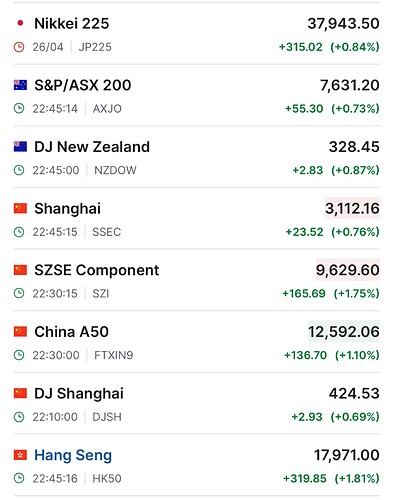Click the China flag beside Shanghai
Screen dimensions: 395x500
click(x=20, y=208)
